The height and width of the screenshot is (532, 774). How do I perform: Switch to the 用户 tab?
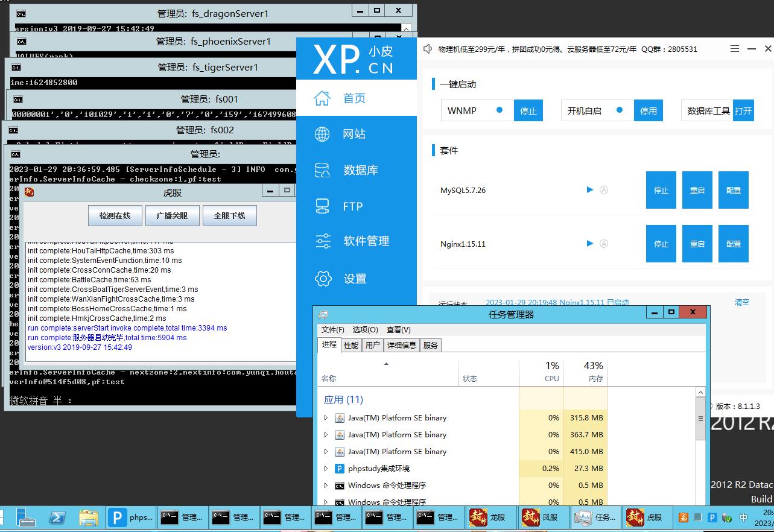click(373, 345)
